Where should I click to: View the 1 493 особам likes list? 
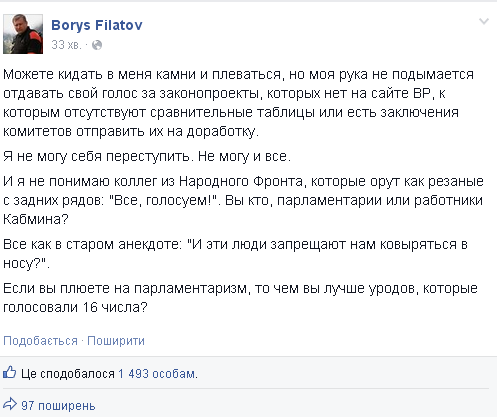[157, 374]
